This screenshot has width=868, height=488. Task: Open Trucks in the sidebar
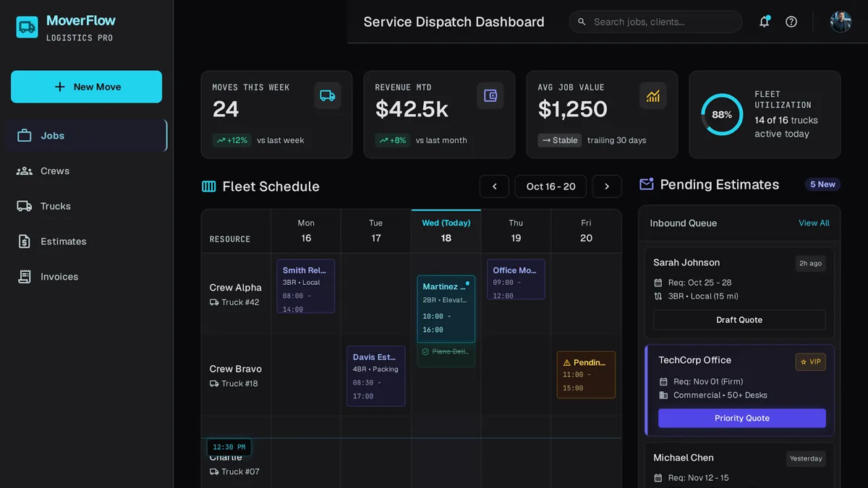click(87, 206)
